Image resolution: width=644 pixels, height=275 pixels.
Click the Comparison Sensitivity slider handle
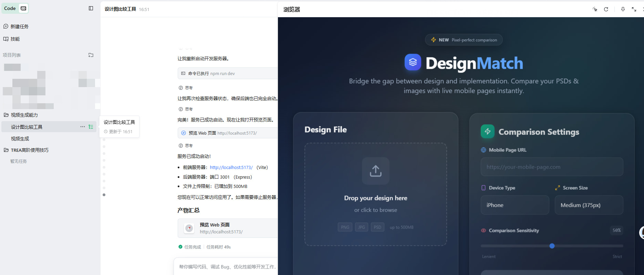click(x=552, y=246)
